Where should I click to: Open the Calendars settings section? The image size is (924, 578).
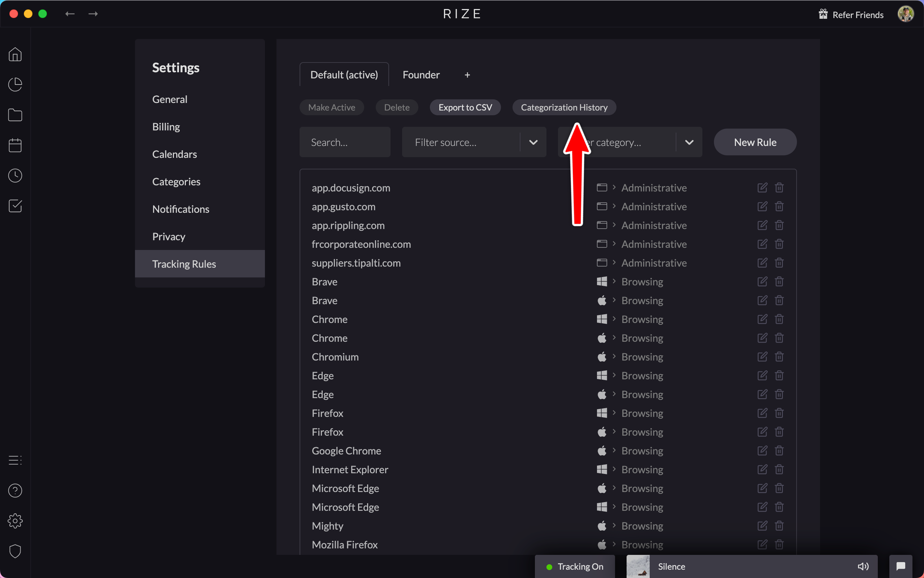pyautogui.click(x=200, y=155)
